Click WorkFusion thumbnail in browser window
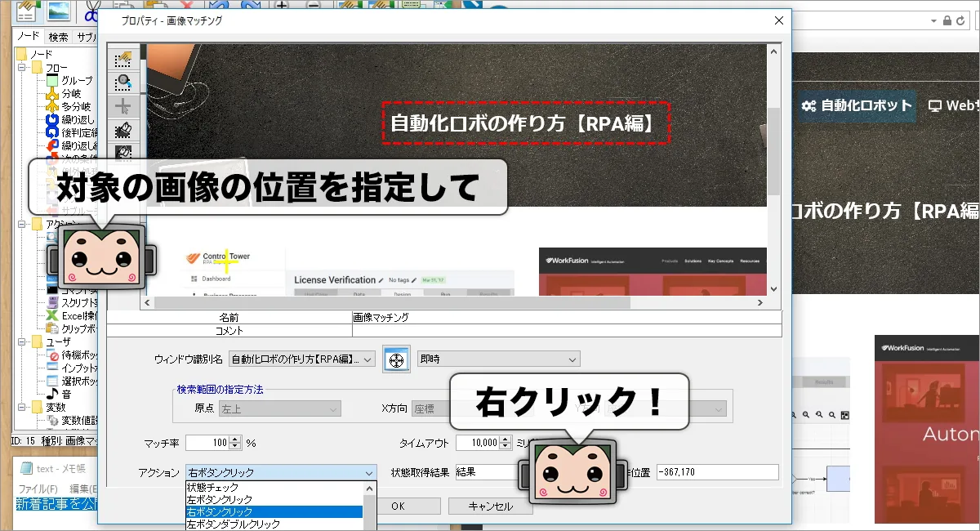This screenshot has width=980, height=531. point(927,429)
